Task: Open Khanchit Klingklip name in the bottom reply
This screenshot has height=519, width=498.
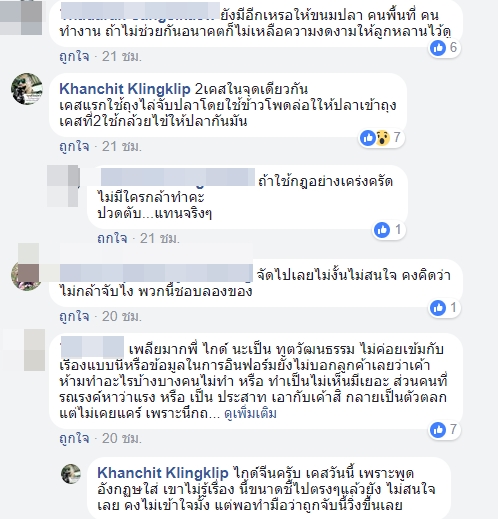Action: tap(163, 473)
